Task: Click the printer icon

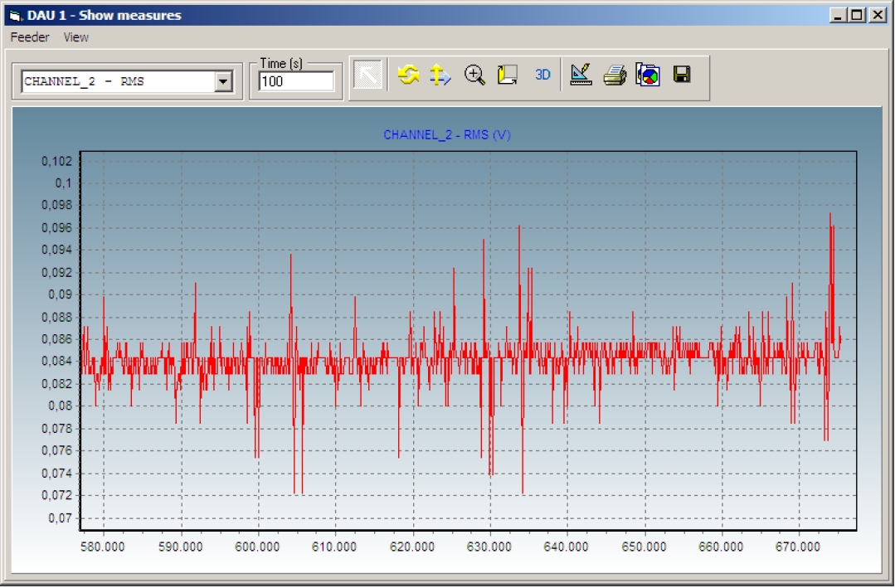Action: pos(615,75)
